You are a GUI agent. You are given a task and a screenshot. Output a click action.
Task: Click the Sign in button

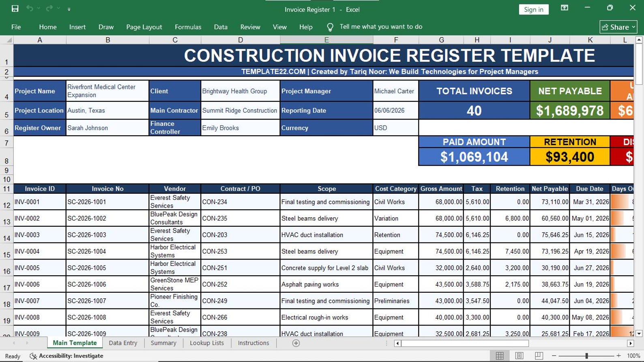point(534,9)
